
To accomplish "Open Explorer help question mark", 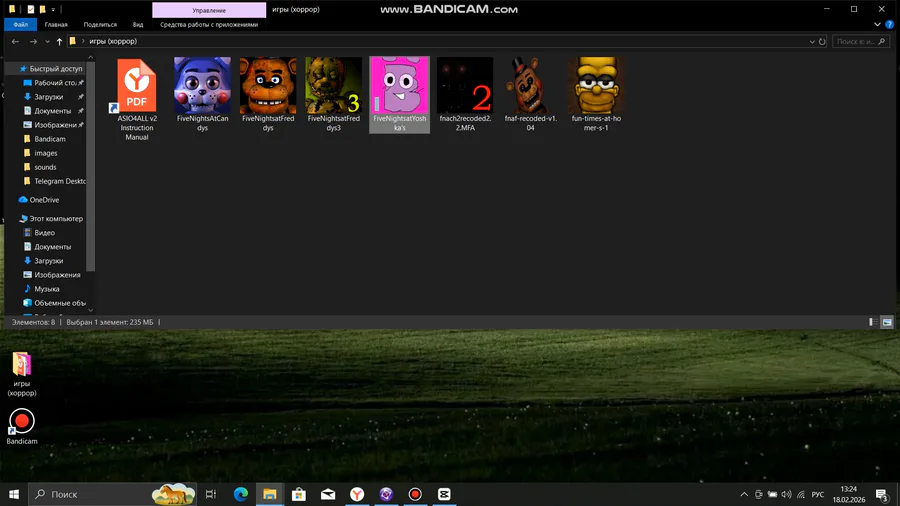I will tap(889, 25).
